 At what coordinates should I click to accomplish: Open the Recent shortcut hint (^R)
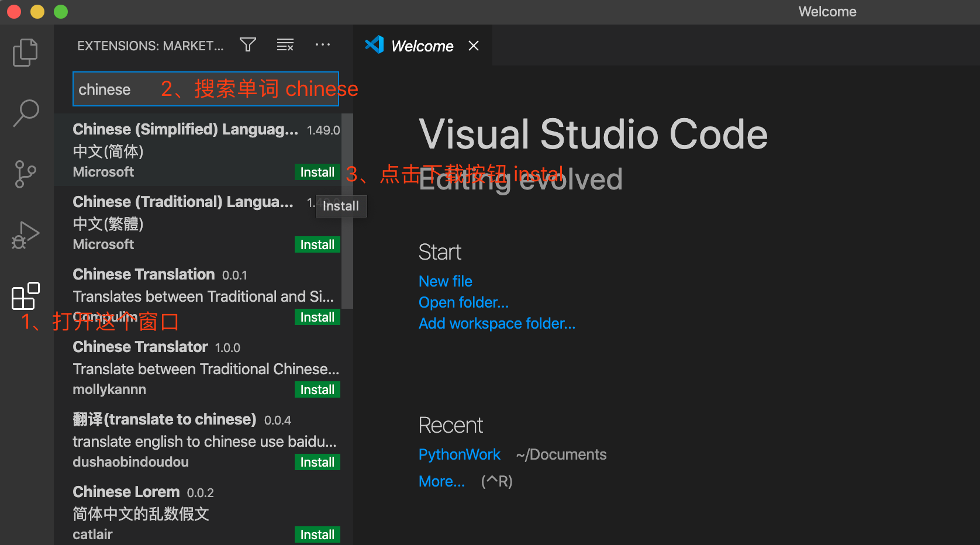click(x=496, y=481)
